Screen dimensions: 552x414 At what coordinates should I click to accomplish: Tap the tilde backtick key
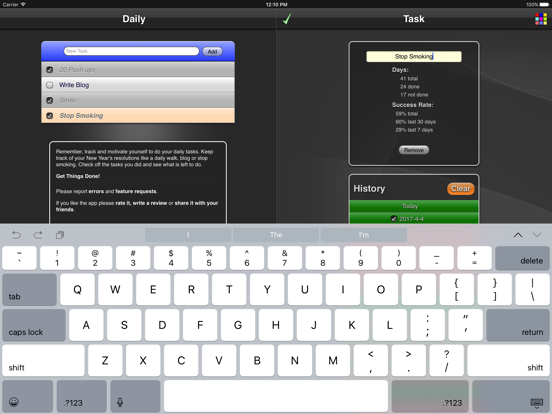click(19, 258)
